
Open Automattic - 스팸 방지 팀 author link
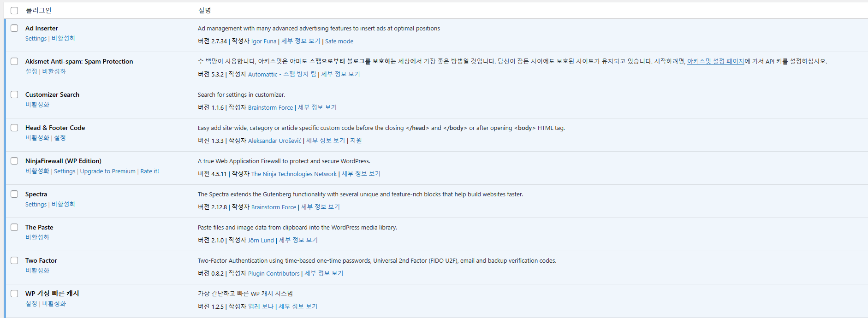tap(282, 75)
